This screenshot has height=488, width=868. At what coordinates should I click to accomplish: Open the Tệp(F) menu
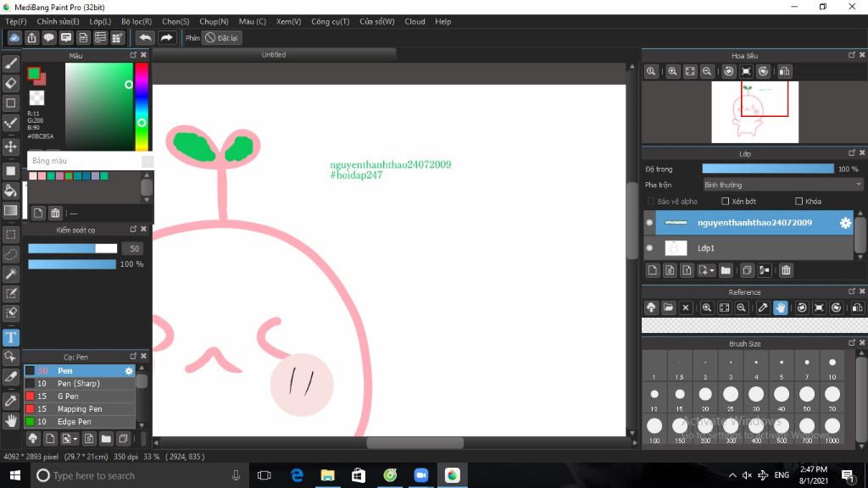[15, 21]
